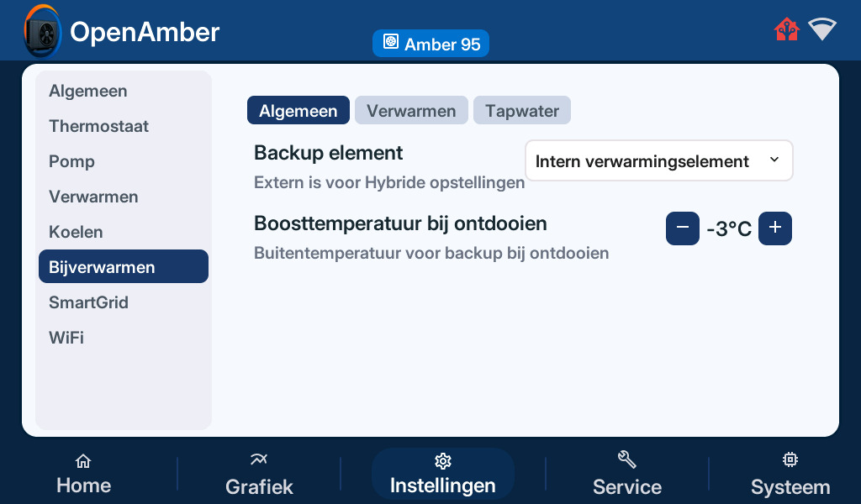Click the 'Extern is voor Hybride opstellingen' description
Image resolution: width=861 pixels, height=504 pixels.
[x=389, y=182]
